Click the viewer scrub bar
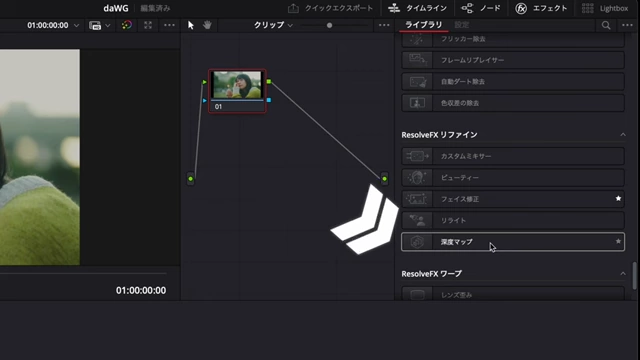Image resolution: width=640 pixels, height=360 pixels. (83, 273)
